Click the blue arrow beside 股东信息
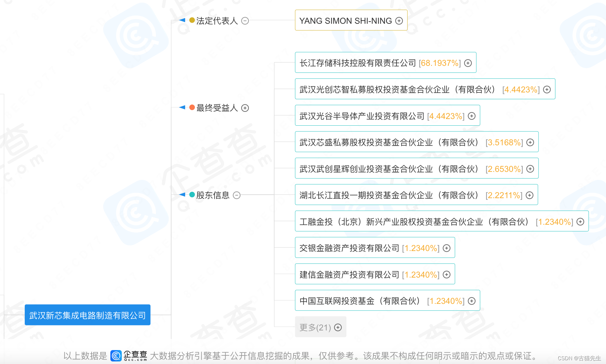Viewport: 606px width, 364px height. click(x=182, y=195)
